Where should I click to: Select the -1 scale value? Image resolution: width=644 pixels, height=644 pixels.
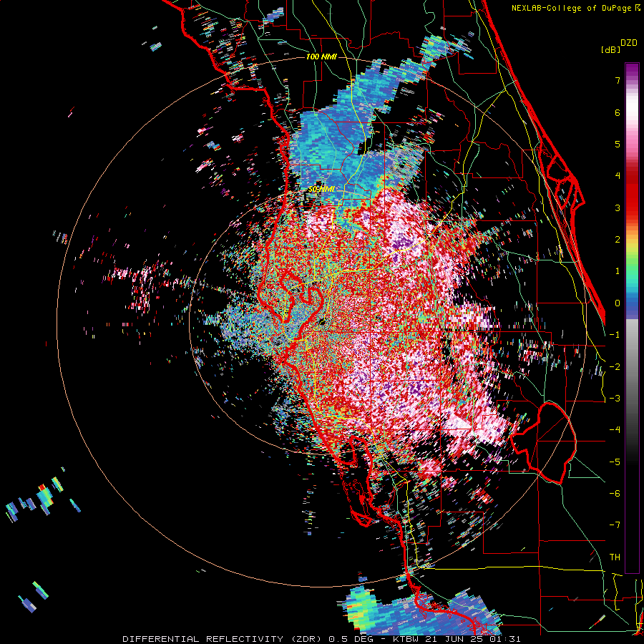click(615, 335)
